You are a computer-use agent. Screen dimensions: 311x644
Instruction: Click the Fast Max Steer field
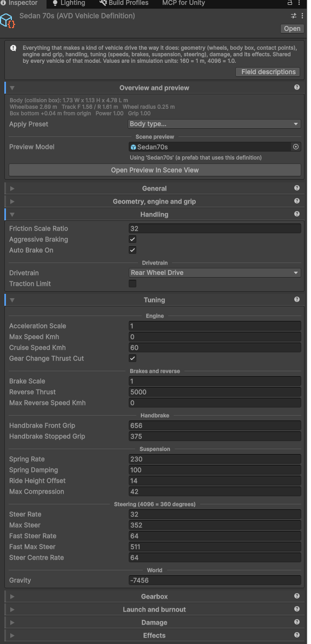(215, 547)
